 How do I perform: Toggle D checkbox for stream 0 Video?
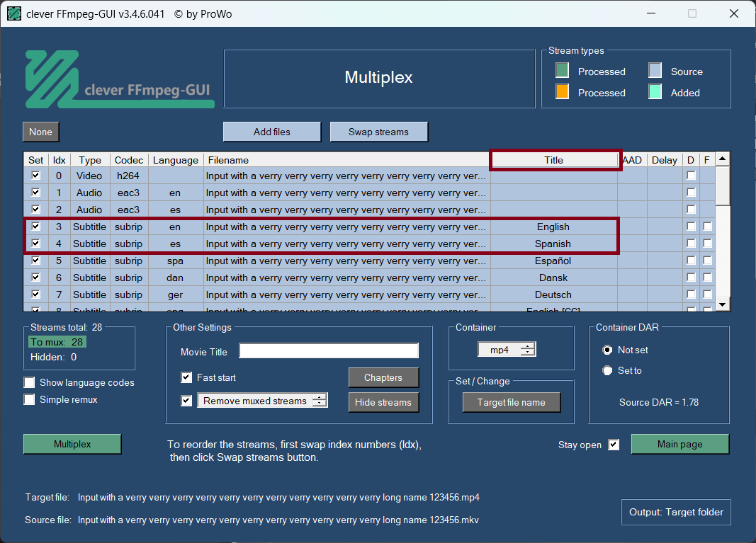691,176
